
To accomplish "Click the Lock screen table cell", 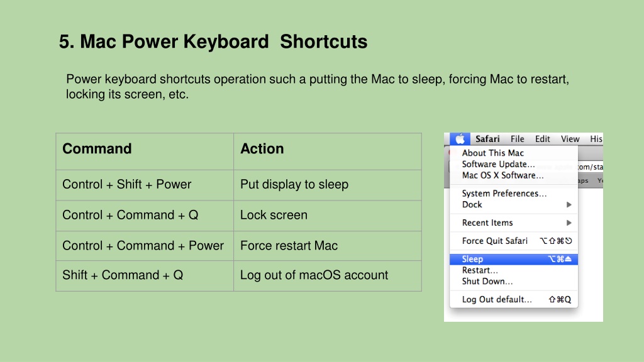I will pyautogui.click(x=327, y=216).
